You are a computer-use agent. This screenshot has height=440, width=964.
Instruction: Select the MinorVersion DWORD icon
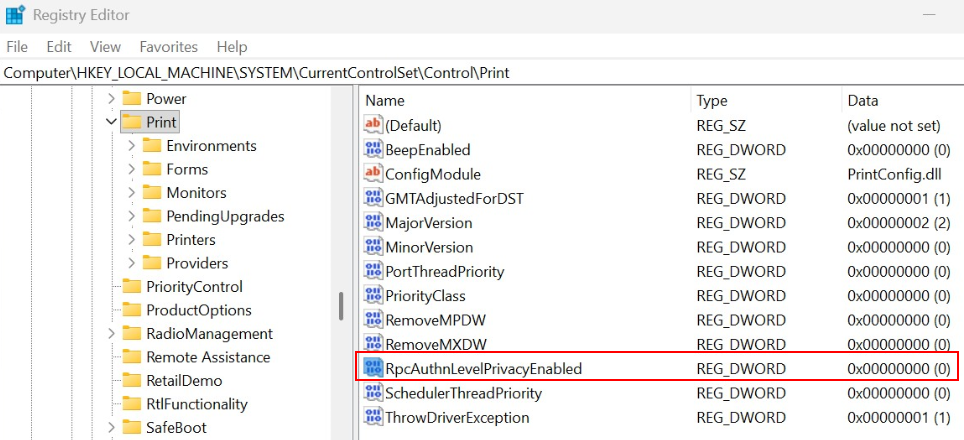(x=373, y=247)
